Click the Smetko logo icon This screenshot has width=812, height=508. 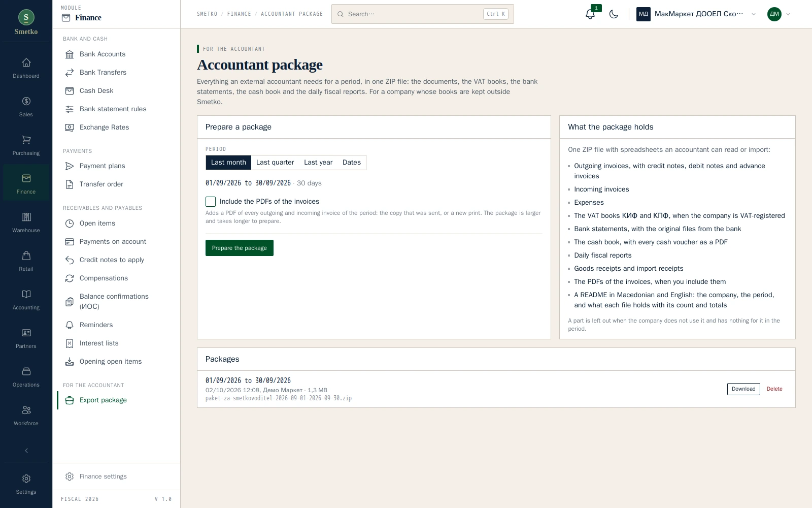click(26, 17)
